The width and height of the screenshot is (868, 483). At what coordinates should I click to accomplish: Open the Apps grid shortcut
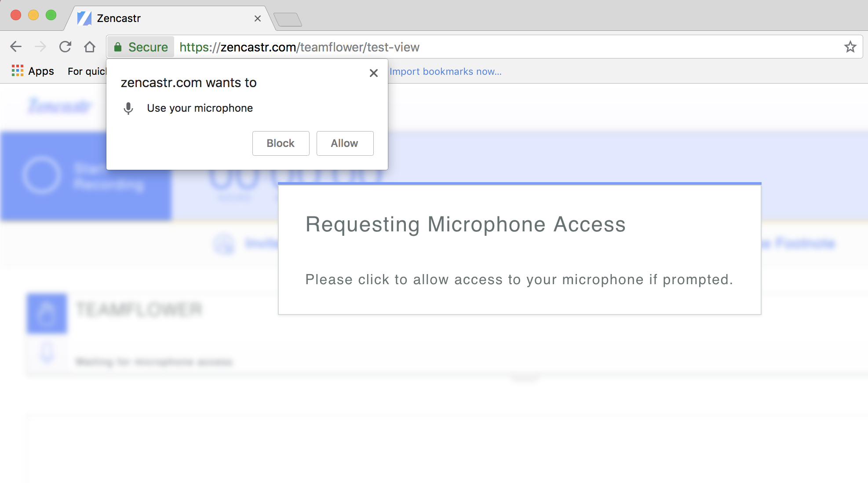click(33, 71)
